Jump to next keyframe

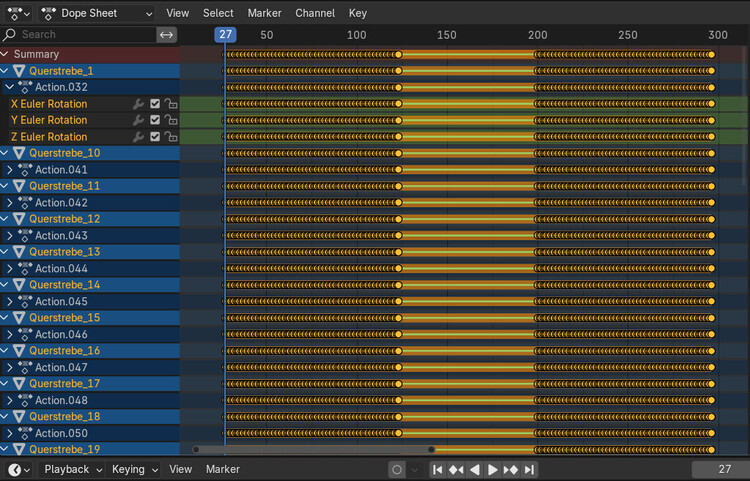[x=510, y=470]
